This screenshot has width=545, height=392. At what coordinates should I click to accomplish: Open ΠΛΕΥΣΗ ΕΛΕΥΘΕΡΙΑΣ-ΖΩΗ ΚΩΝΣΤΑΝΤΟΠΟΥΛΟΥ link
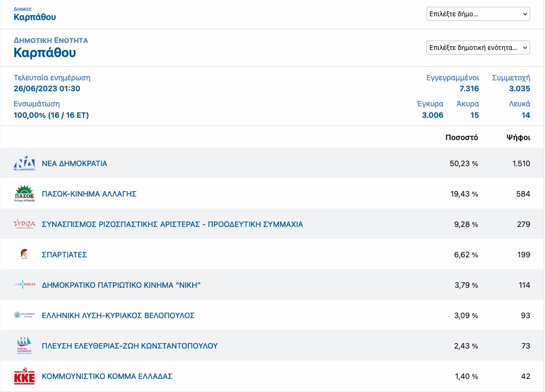pos(130,346)
